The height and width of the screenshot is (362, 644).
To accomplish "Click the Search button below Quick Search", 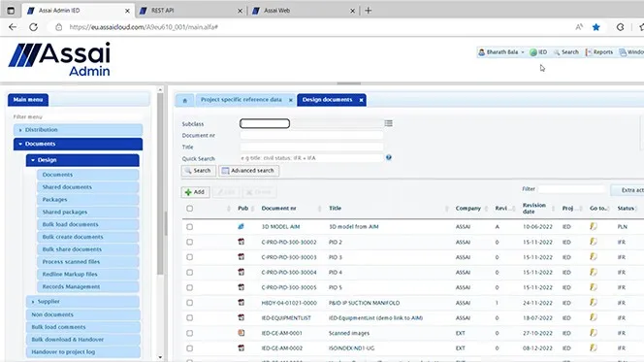I will pyautogui.click(x=199, y=171).
